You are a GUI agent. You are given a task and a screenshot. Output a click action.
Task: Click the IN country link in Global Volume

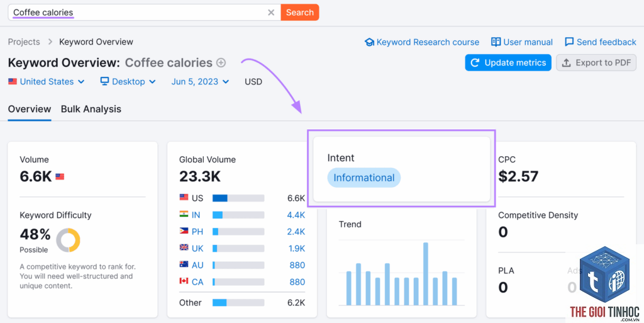tap(196, 215)
